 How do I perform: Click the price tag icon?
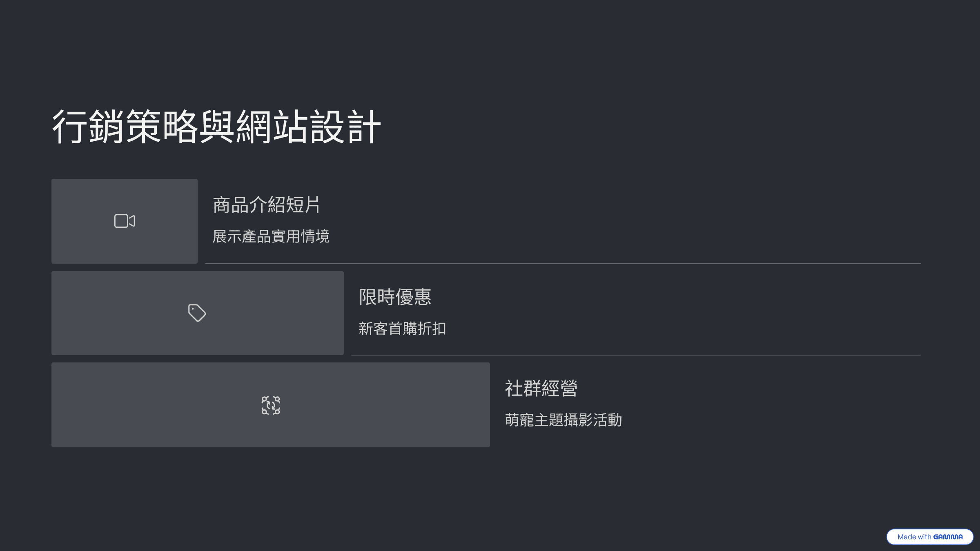pyautogui.click(x=197, y=313)
